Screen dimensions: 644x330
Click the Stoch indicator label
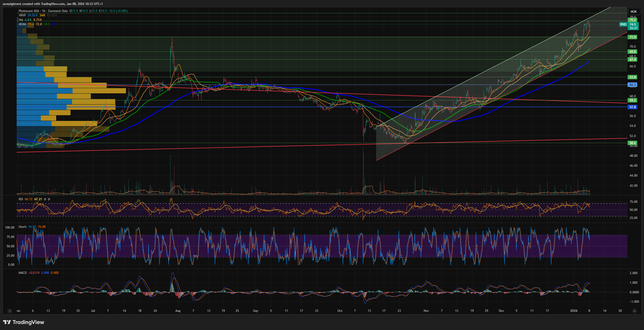22,227
